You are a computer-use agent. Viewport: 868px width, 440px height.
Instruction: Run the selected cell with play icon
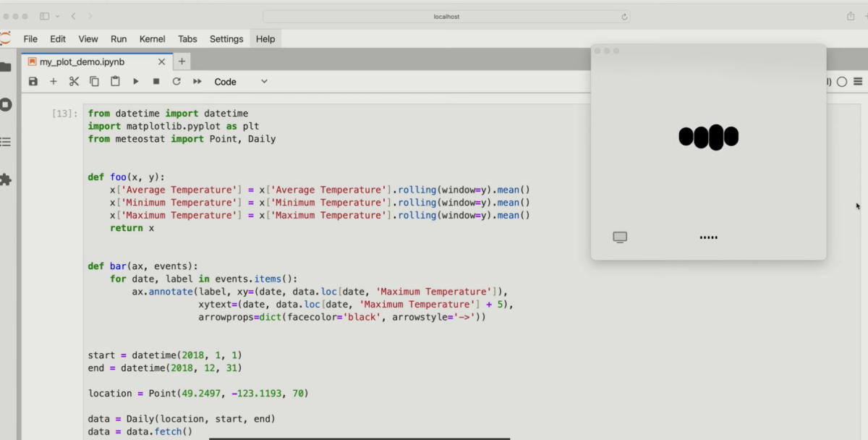point(135,82)
